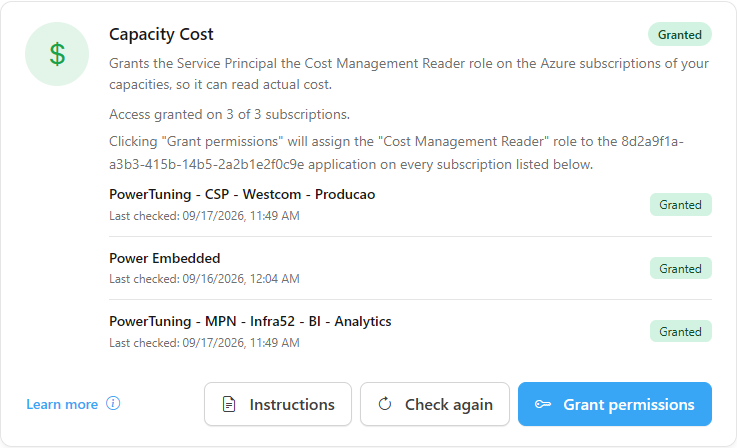Click Granted badge for PowerTuning CSP Westcom Producao
This screenshot has width=737, height=448.
tap(681, 204)
